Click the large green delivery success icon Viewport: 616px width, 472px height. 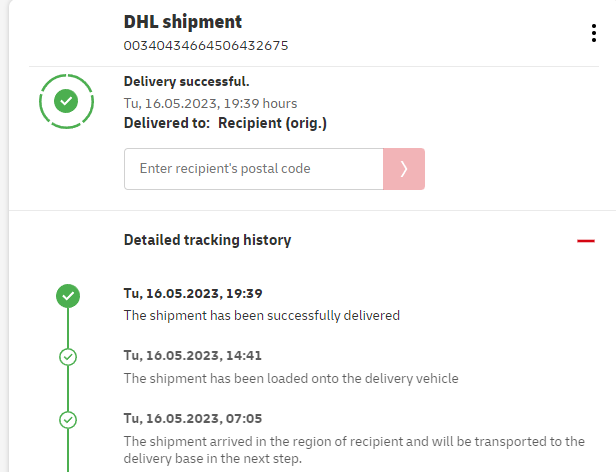pos(66,101)
